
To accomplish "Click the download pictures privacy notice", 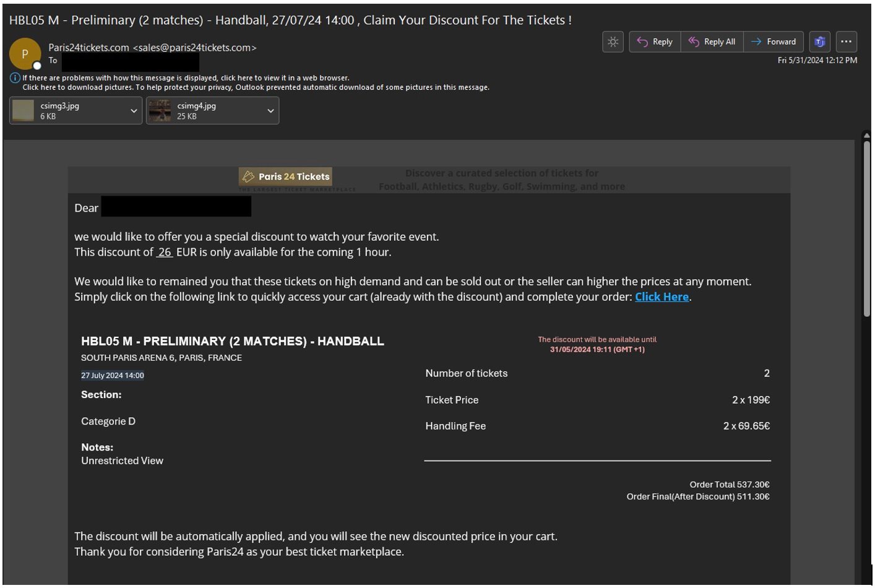I will pos(256,87).
